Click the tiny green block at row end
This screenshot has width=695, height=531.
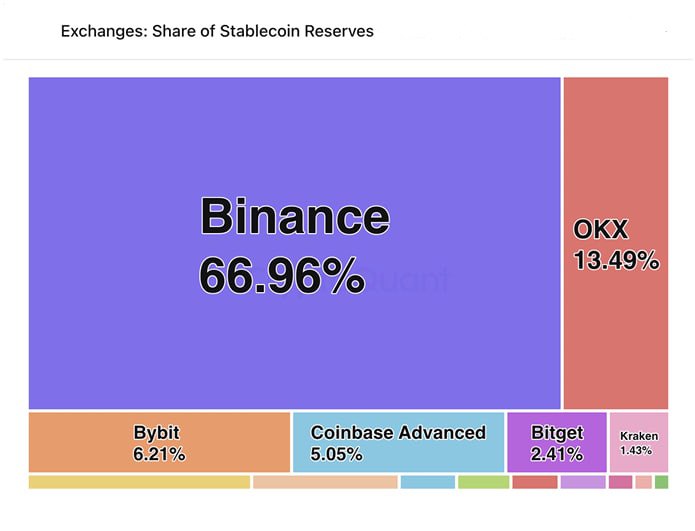pyautogui.click(x=661, y=482)
